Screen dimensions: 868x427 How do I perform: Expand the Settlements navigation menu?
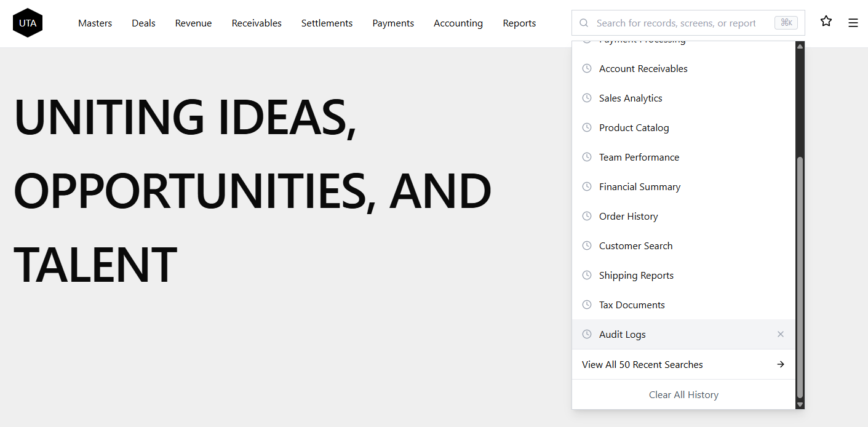pos(327,23)
